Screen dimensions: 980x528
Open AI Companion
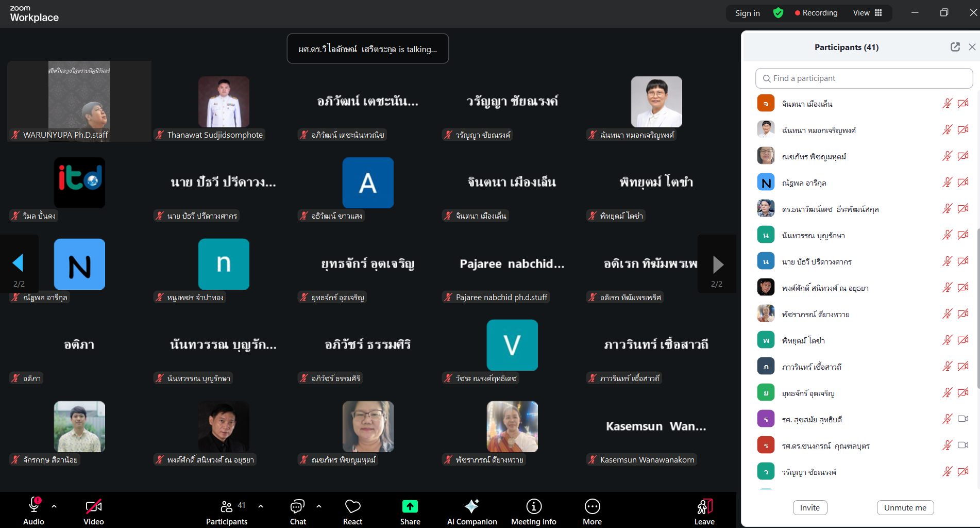point(471,507)
